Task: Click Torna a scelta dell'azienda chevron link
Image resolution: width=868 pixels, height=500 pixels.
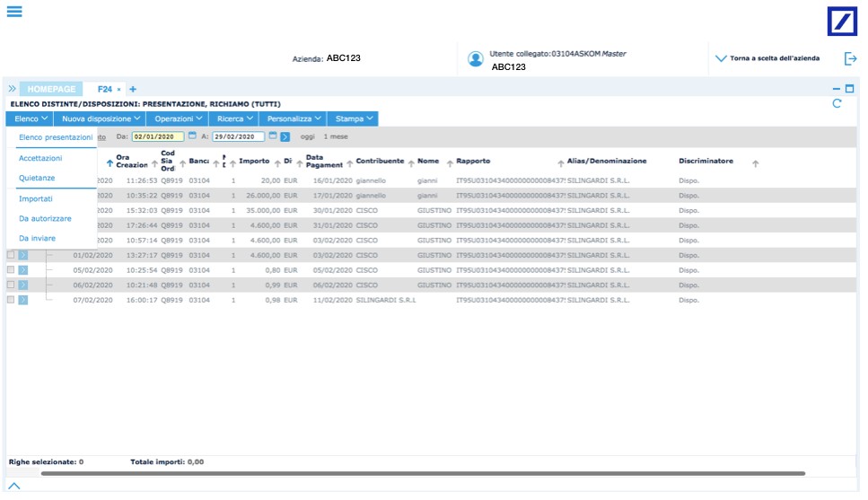Action: tap(767, 58)
